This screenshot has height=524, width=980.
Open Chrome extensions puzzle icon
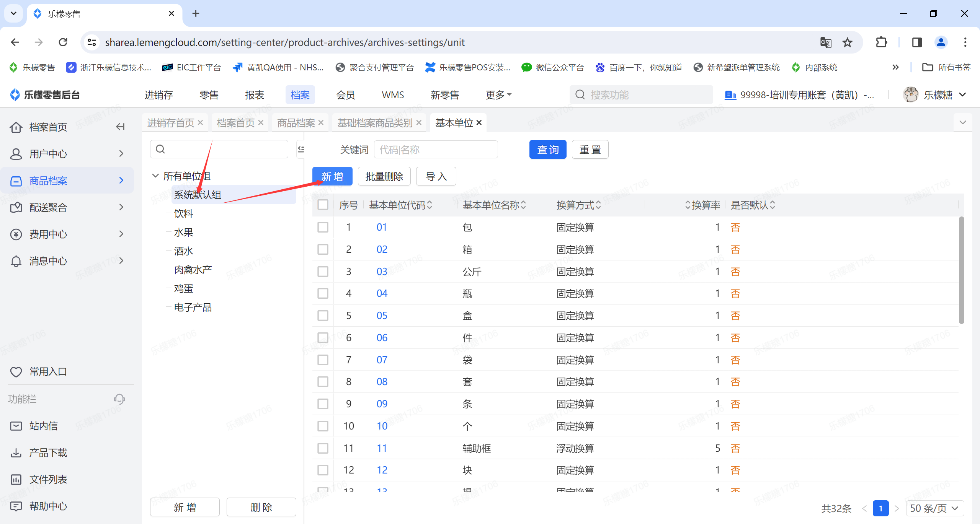pyautogui.click(x=881, y=42)
